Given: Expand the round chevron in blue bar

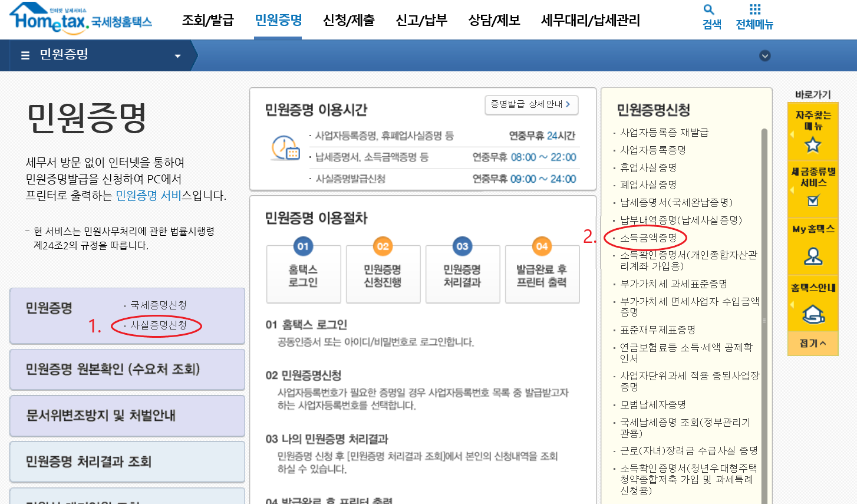Looking at the screenshot, I should pyautogui.click(x=765, y=56).
